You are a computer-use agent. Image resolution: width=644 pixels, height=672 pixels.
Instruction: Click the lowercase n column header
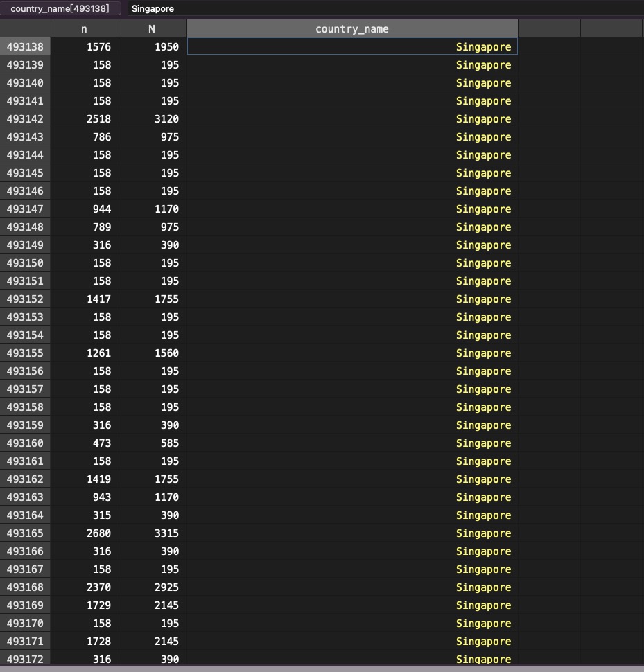point(85,29)
